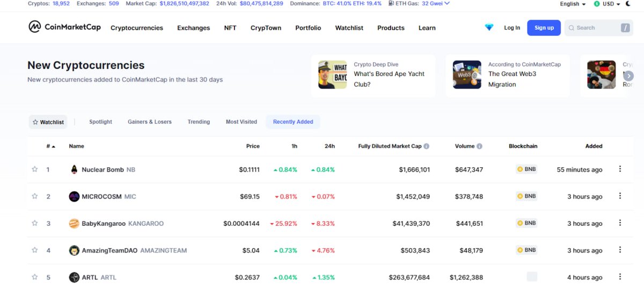Sort by 24h column header
This screenshot has width=644, height=288.
click(x=330, y=146)
